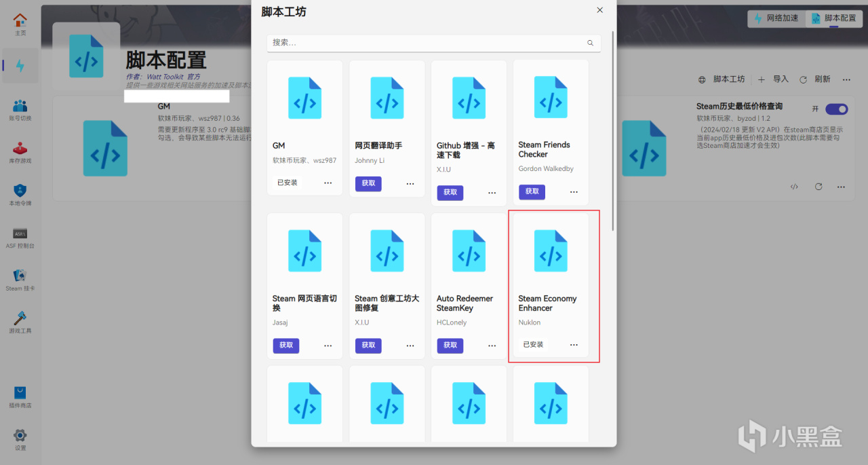Screen dimensions: 868x465
Task: Open more options for GM in 脚本工坊
Action: tap(328, 183)
